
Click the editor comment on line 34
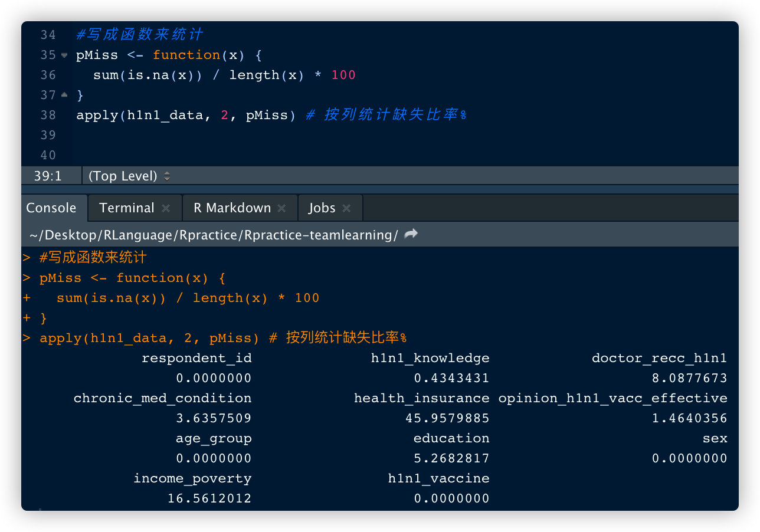point(139,35)
